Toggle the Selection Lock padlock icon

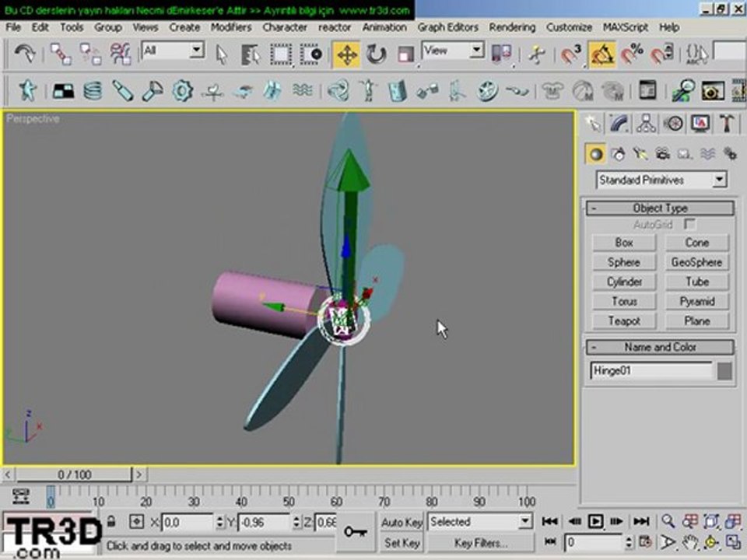[x=111, y=522]
